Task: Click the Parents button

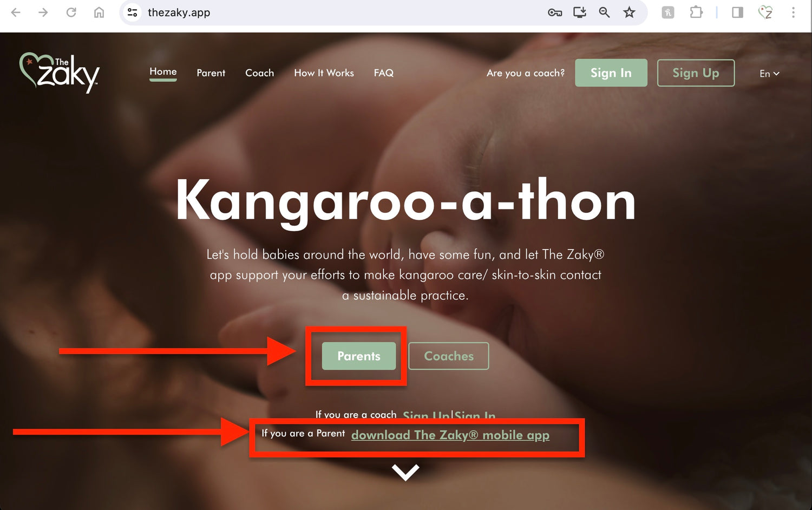Action: click(359, 356)
